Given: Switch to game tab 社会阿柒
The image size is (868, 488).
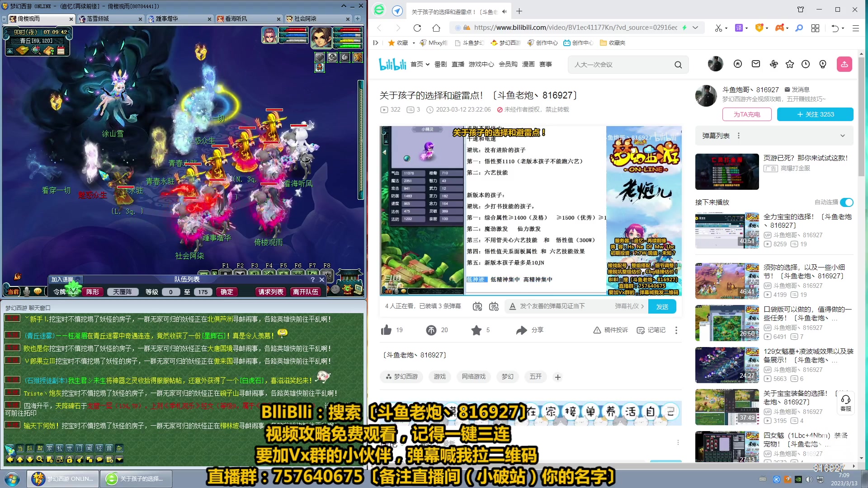Looking at the screenshot, I should click(318, 19).
